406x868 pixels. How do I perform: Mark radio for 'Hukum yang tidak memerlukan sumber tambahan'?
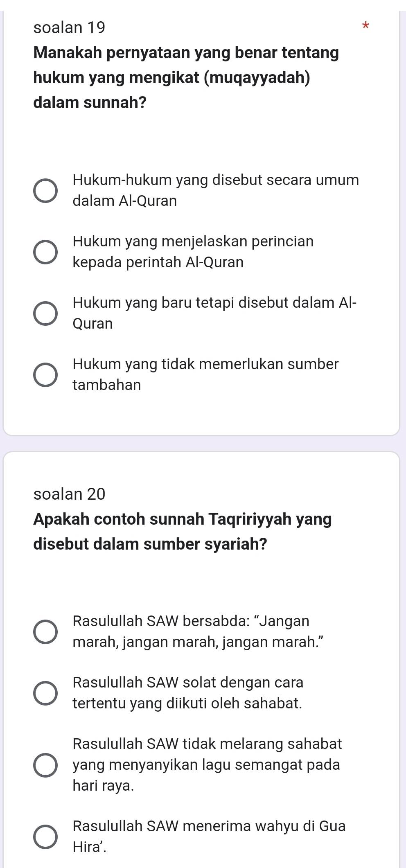point(45,375)
